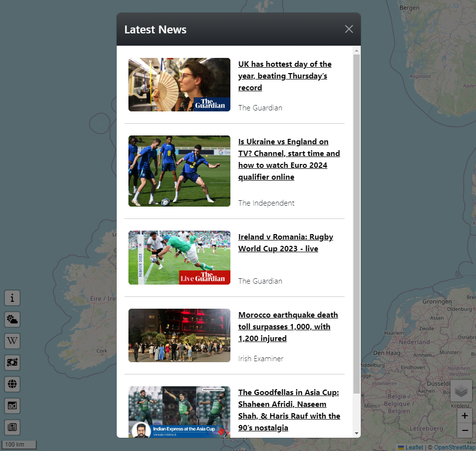Click the fan-holding woman news thumbnail
This screenshot has width=476, height=451.
click(x=179, y=85)
